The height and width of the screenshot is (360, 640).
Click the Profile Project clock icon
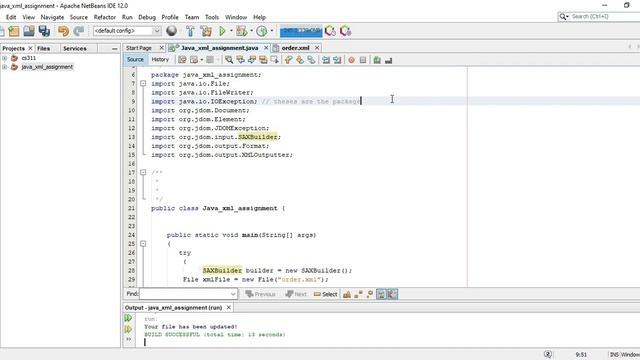(262, 31)
